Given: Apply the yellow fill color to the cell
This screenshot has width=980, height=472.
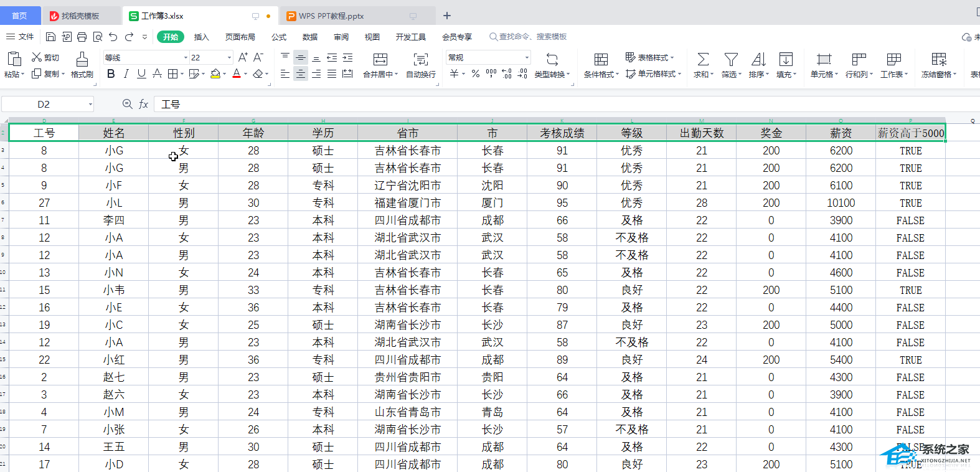Looking at the screenshot, I should (x=215, y=74).
